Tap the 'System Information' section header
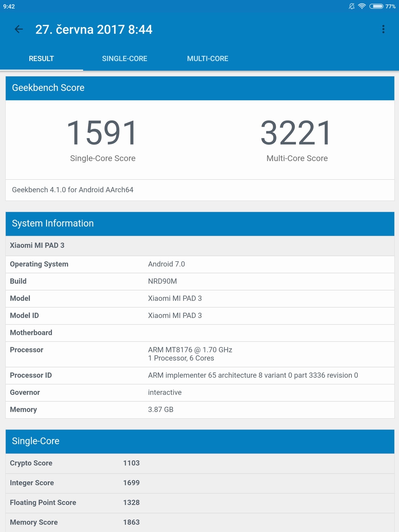 [200, 223]
